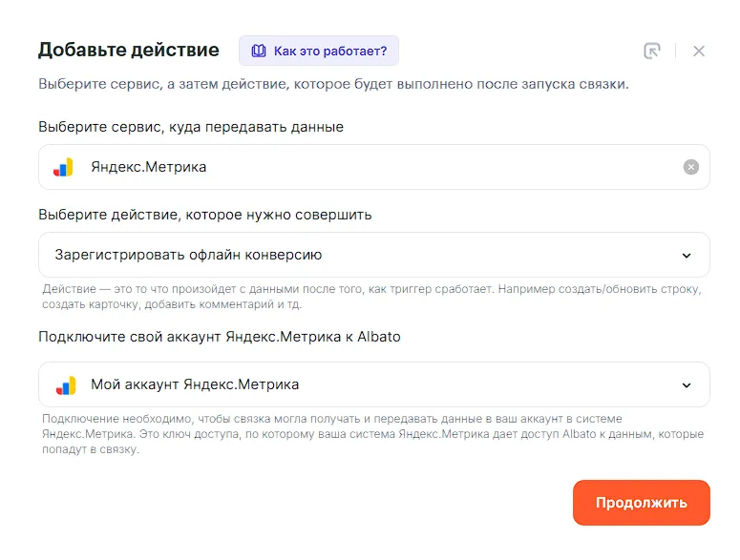Click the 'Добавьте действие' heading
740x560 pixels.
pyautogui.click(x=129, y=50)
